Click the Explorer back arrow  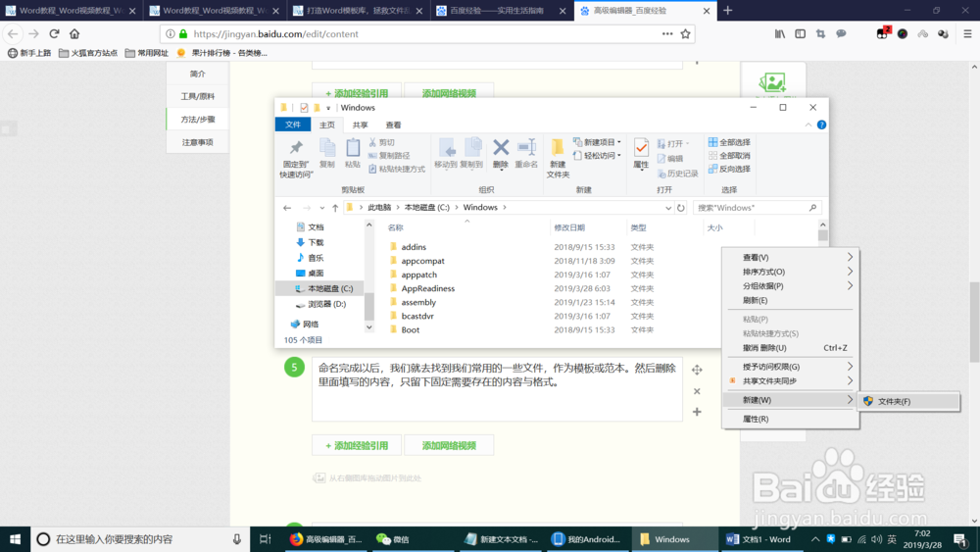pos(287,208)
